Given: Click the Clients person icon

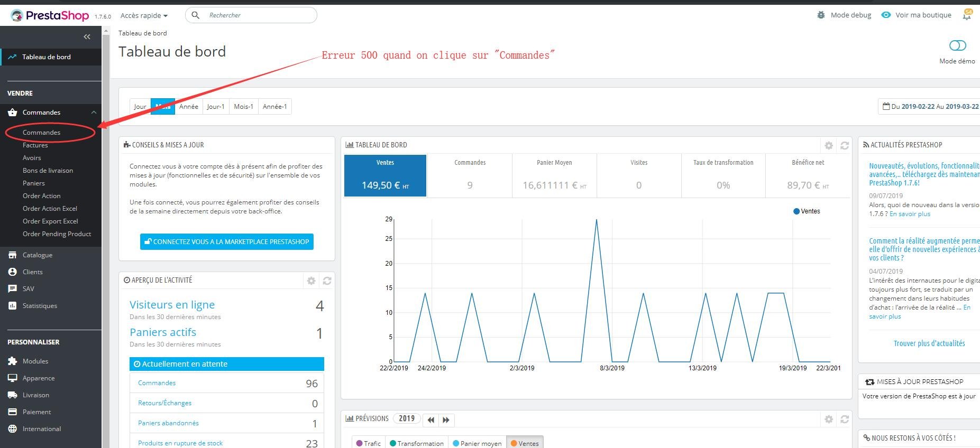Looking at the screenshot, I should pyautogui.click(x=13, y=272).
